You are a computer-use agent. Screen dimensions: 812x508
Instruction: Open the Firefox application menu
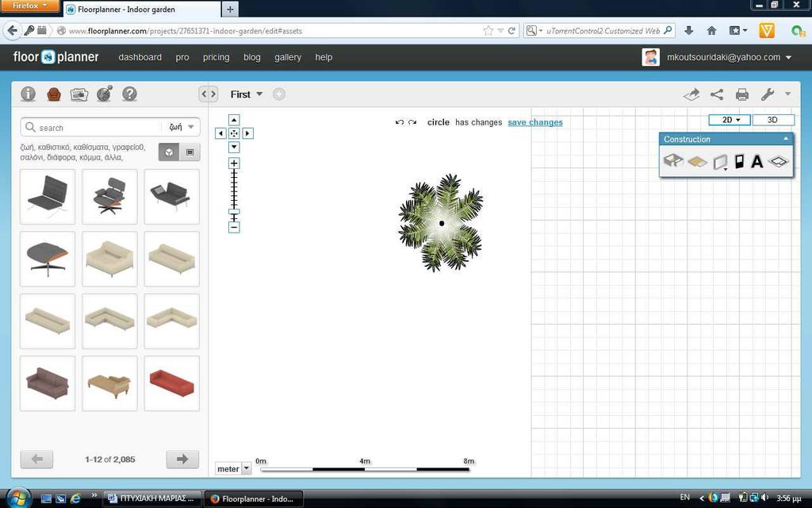(x=29, y=6)
